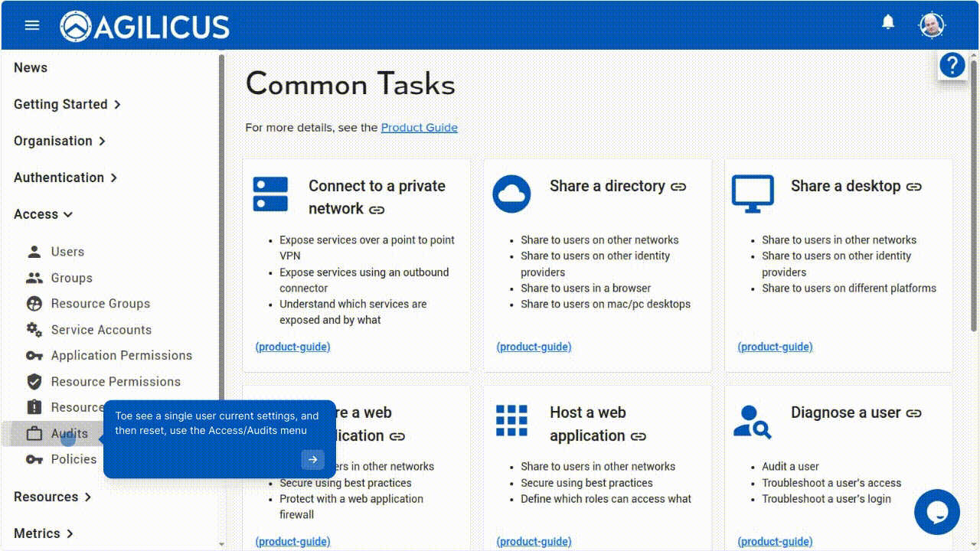Click the Resource Groups icon

point(34,304)
